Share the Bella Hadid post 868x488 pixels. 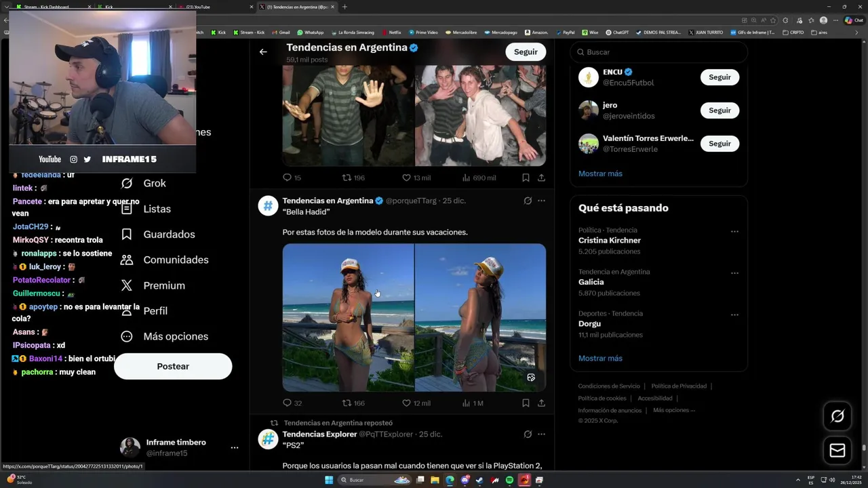(541, 403)
